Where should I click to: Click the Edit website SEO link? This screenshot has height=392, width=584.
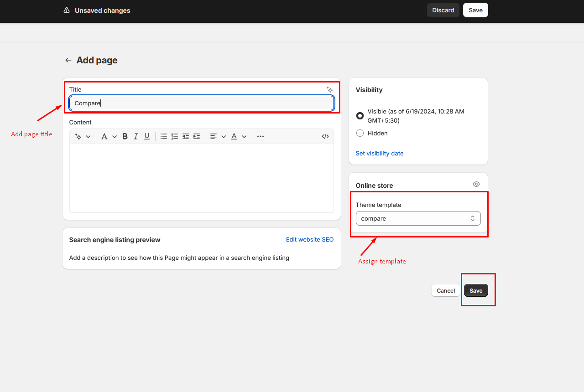click(310, 239)
